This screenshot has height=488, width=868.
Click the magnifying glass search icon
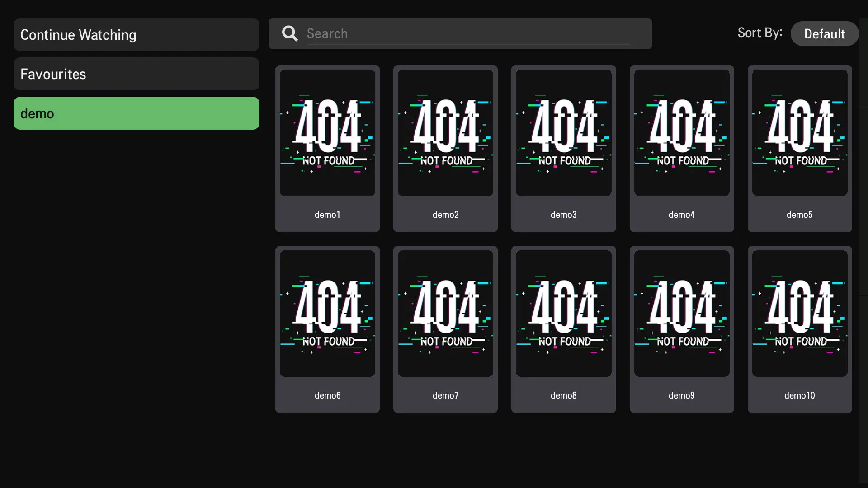(x=290, y=33)
